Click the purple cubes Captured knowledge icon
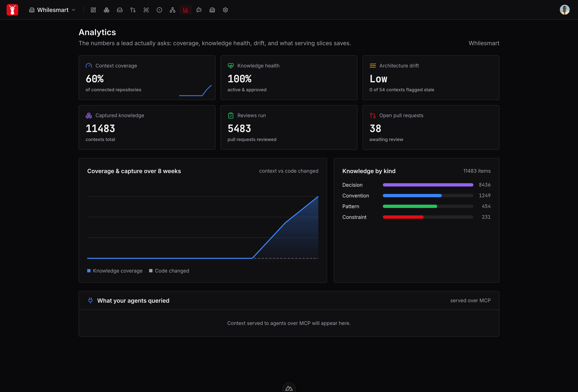This screenshot has width=578, height=392. click(x=89, y=116)
